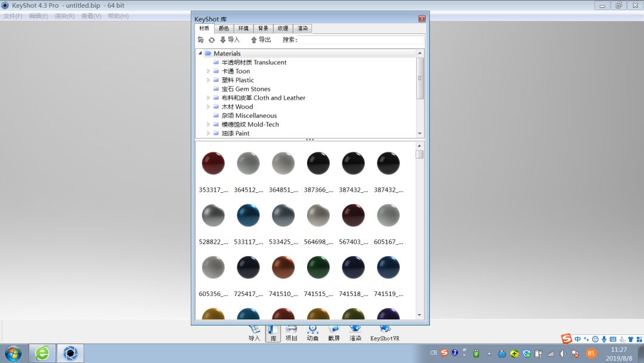
Task: Select the 533425 slate material
Action: (x=283, y=216)
